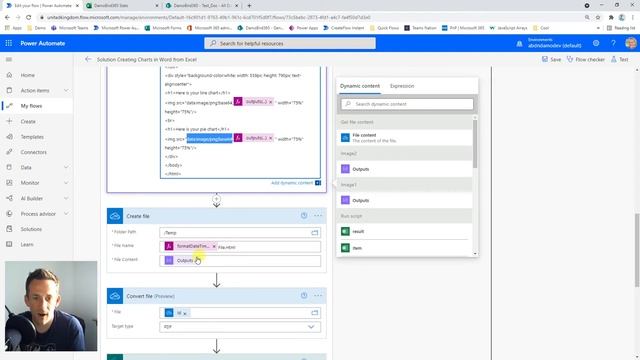The image size is (640, 360).
Task: Click Add dynamic content link
Action: click(x=292, y=183)
